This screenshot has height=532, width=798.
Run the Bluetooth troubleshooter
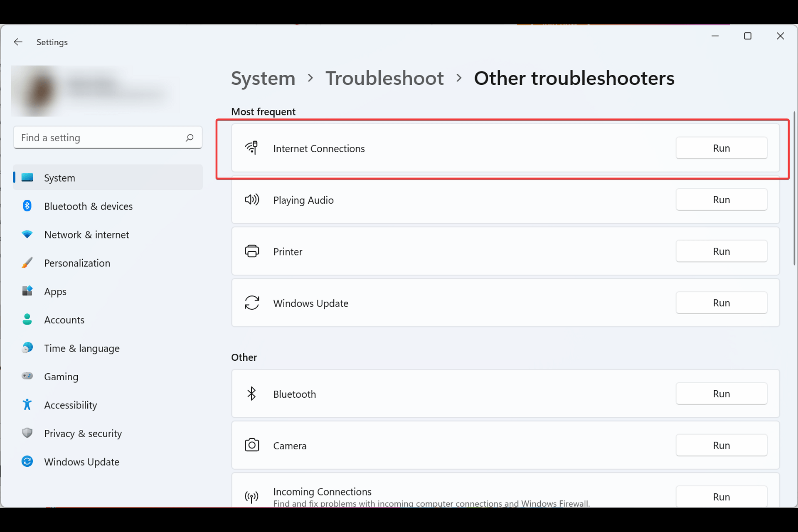pyautogui.click(x=722, y=394)
